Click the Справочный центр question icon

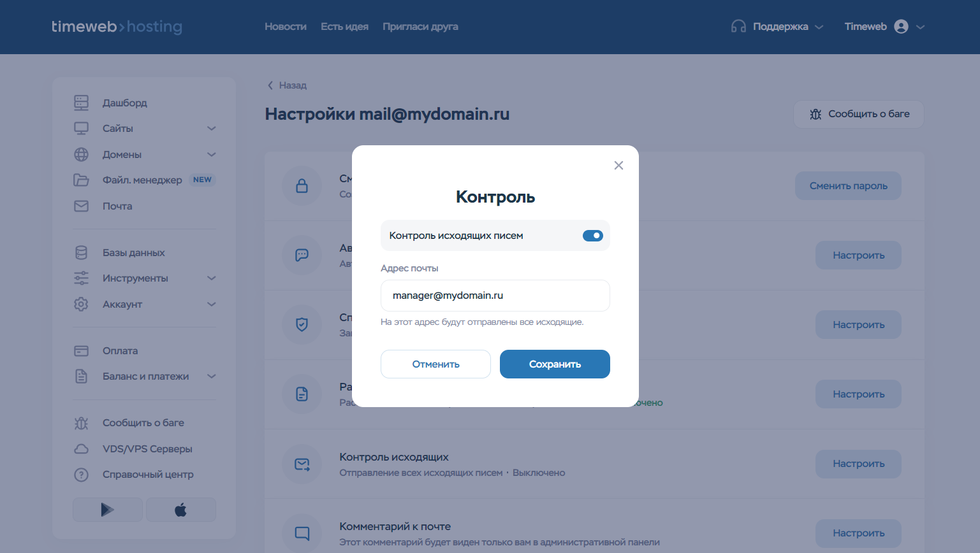click(x=81, y=475)
